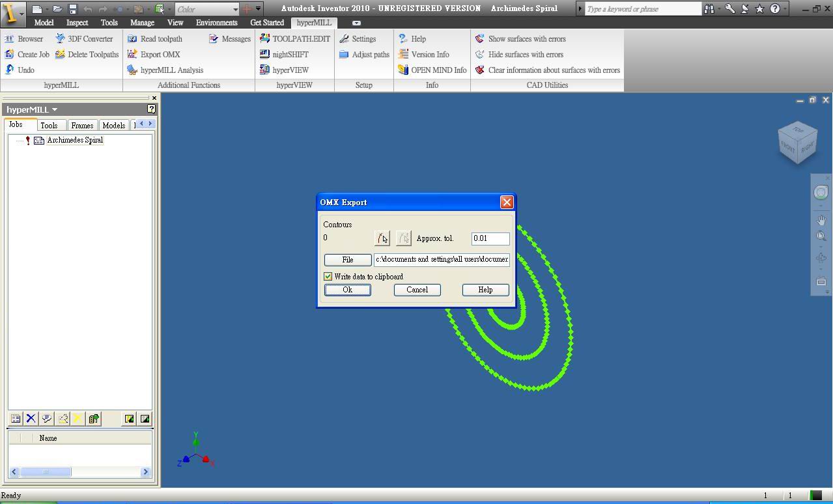The height and width of the screenshot is (504, 833).
Task: Hide surfaces with errors
Action: pyautogui.click(x=519, y=55)
